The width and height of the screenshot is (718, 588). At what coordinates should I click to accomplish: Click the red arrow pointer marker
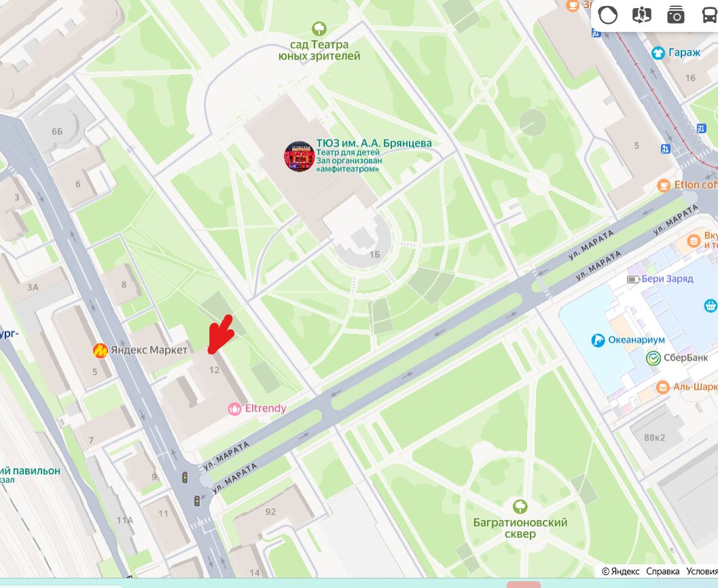221,335
